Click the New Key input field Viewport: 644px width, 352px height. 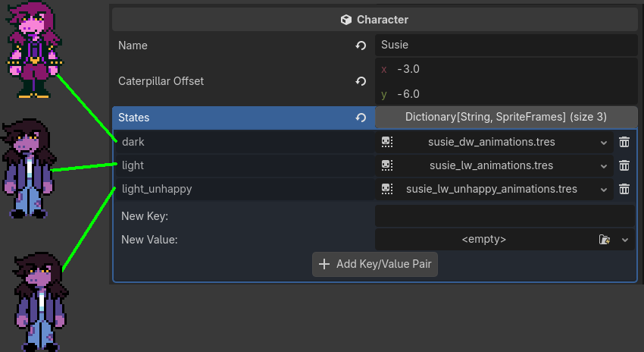[x=505, y=216]
